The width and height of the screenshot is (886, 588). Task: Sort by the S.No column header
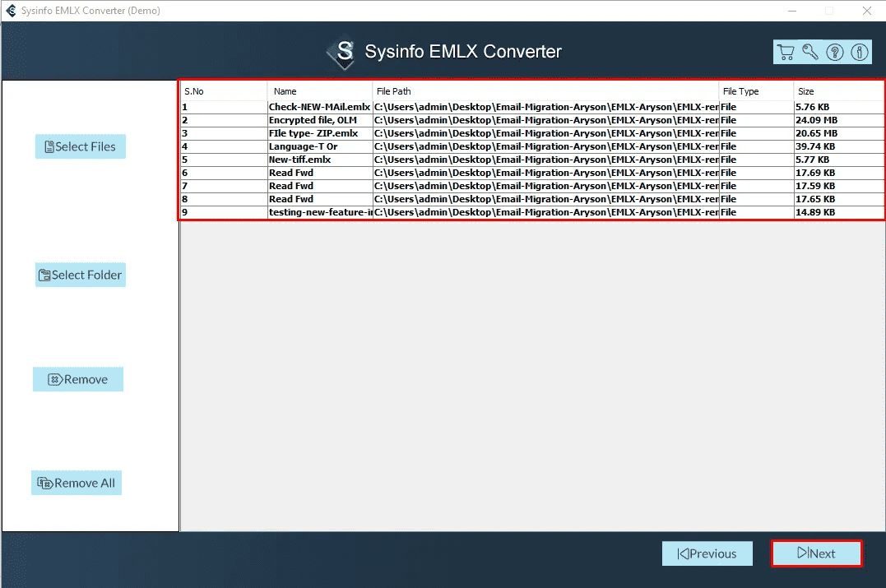[224, 91]
